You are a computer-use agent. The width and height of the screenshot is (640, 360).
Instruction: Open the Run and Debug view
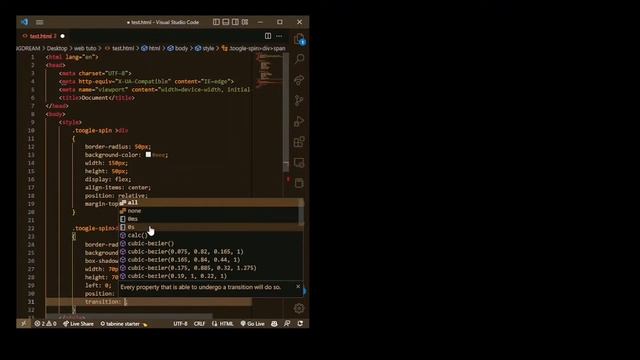click(x=299, y=121)
